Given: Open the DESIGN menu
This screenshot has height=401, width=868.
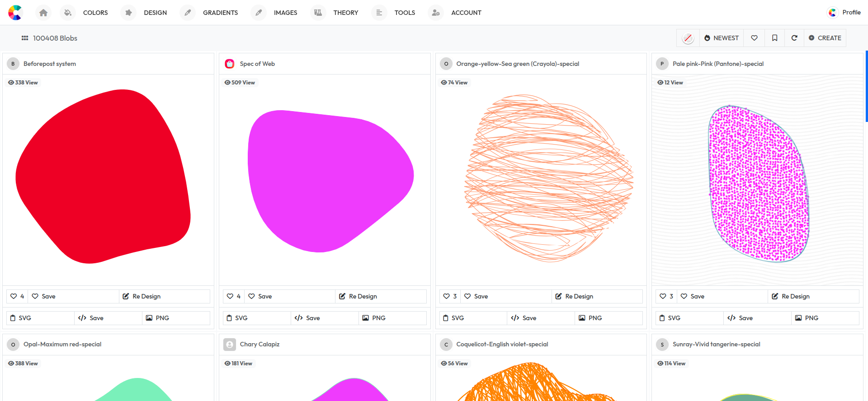Looking at the screenshot, I should 156,13.
